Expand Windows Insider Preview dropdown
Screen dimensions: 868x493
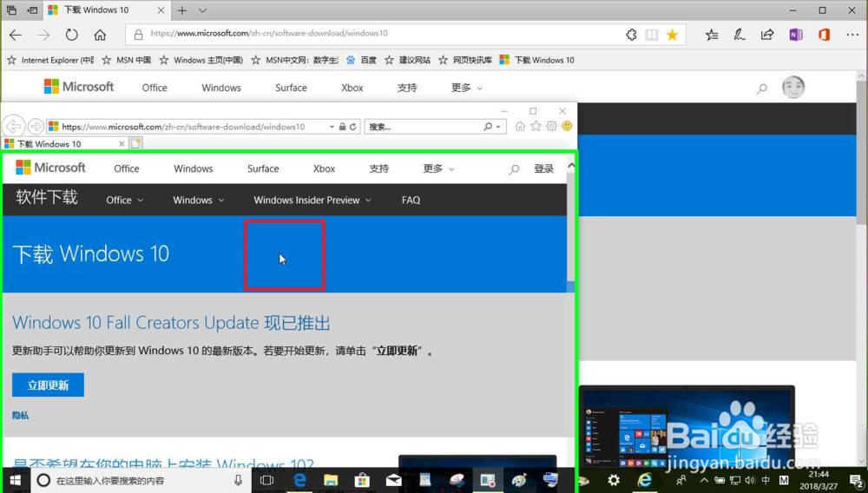click(x=312, y=200)
